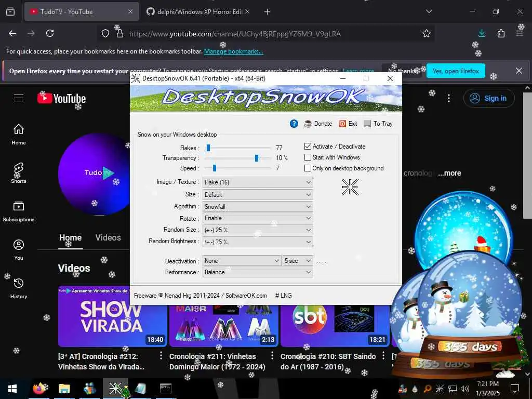Open the Random Size dropdown

point(258,230)
